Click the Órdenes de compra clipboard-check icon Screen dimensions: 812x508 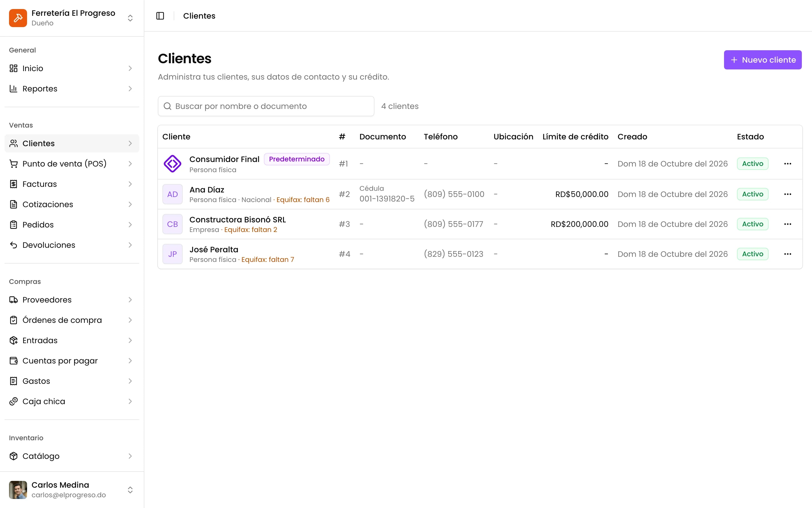tap(14, 320)
